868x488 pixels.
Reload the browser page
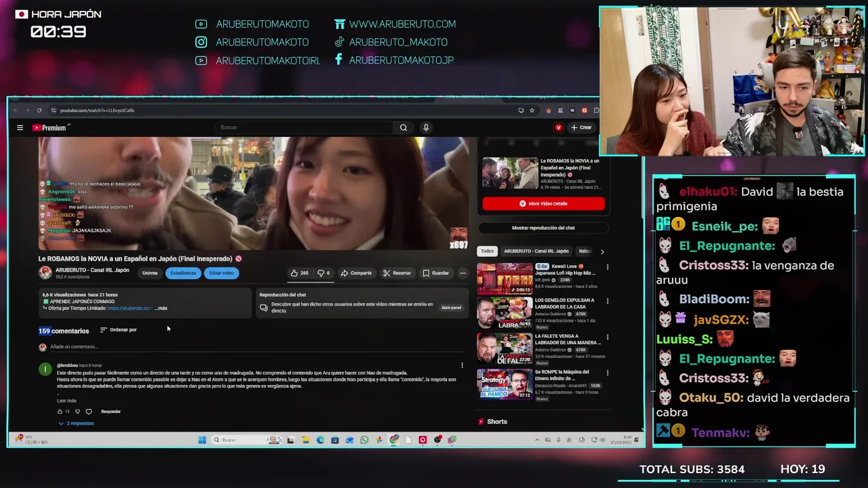click(39, 110)
